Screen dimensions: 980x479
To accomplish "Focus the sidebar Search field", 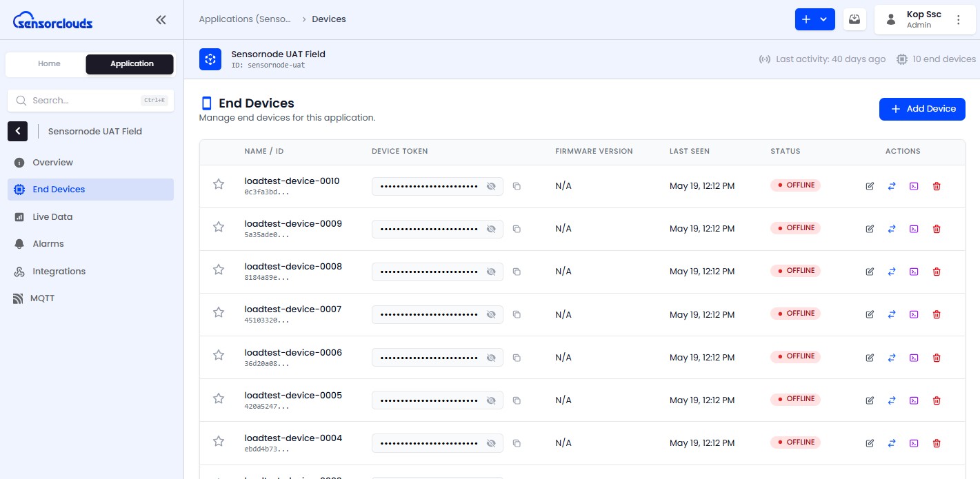I will pyautogui.click(x=90, y=101).
